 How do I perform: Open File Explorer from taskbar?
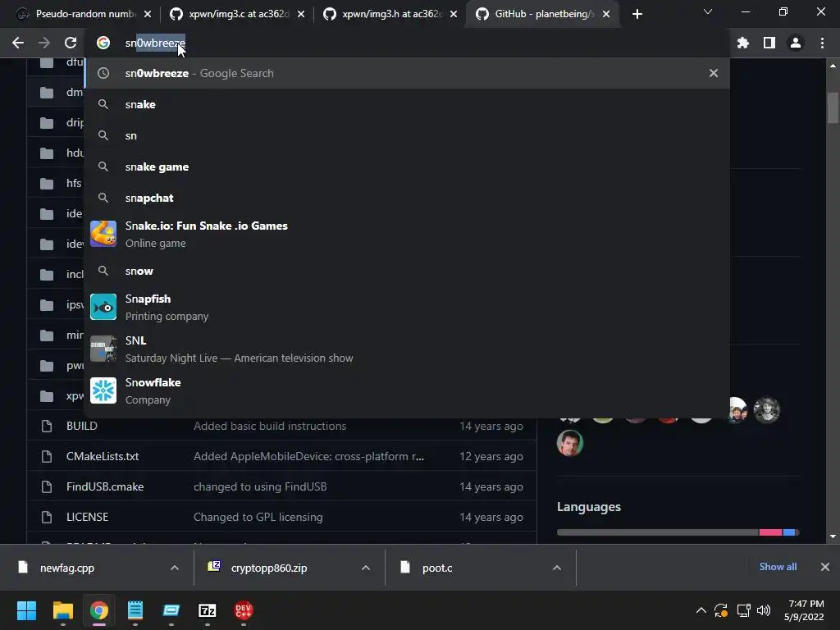click(62, 610)
